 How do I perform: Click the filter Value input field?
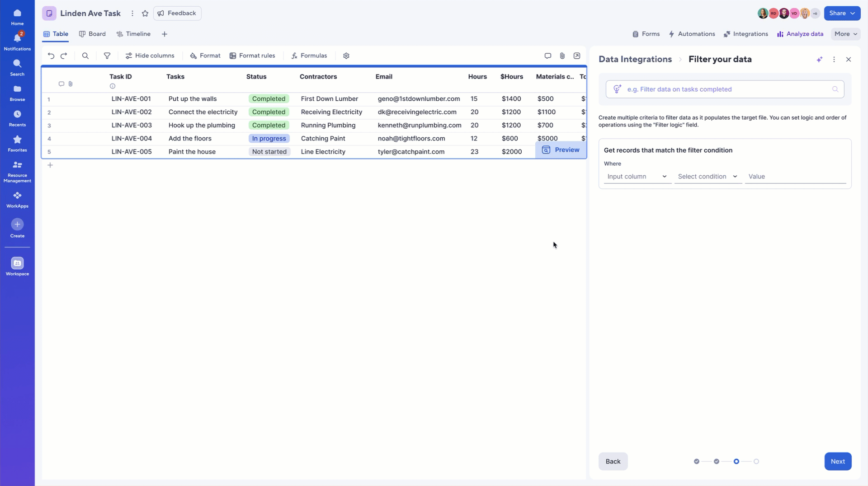[x=795, y=177]
